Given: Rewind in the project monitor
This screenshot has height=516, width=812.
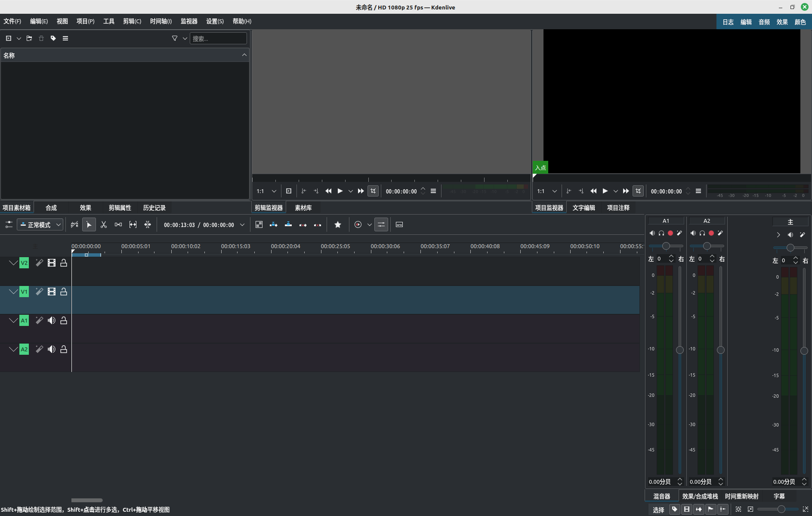Looking at the screenshot, I should point(593,191).
